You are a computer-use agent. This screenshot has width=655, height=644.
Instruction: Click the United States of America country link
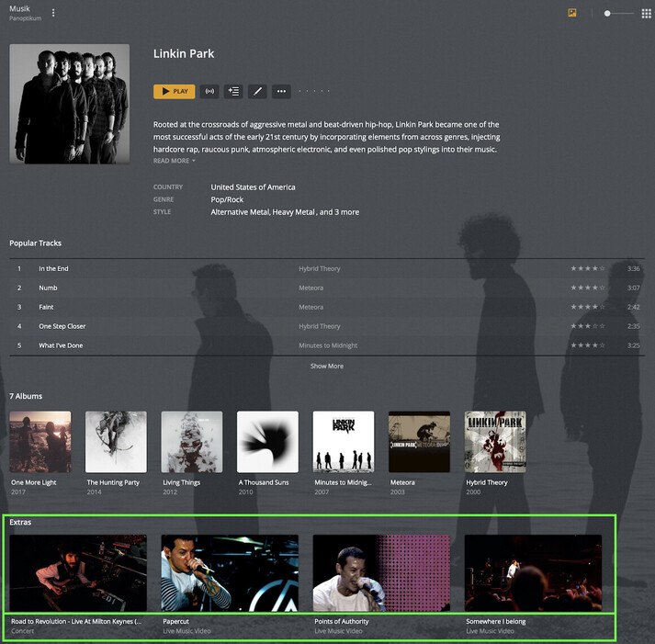click(253, 187)
